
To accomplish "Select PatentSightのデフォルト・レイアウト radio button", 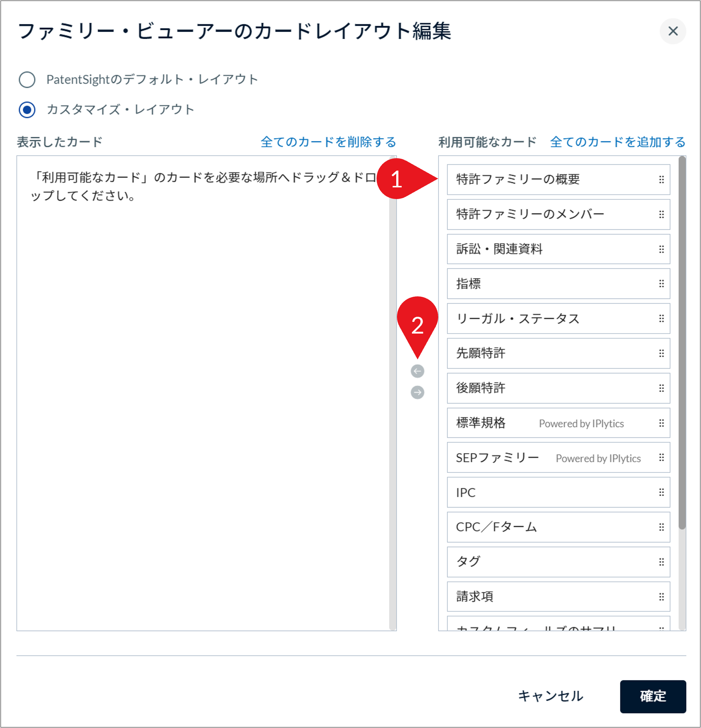I will tap(27, 79).
